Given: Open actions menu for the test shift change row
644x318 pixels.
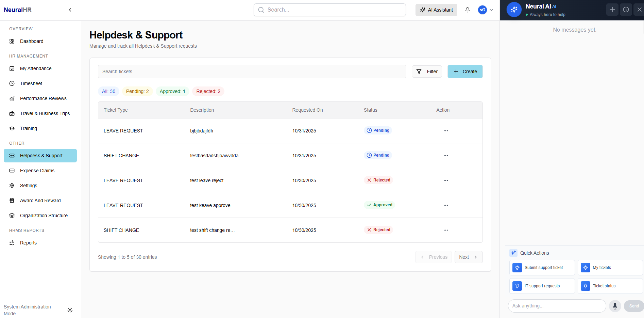Looking at the screenshot, I should 445,230.
